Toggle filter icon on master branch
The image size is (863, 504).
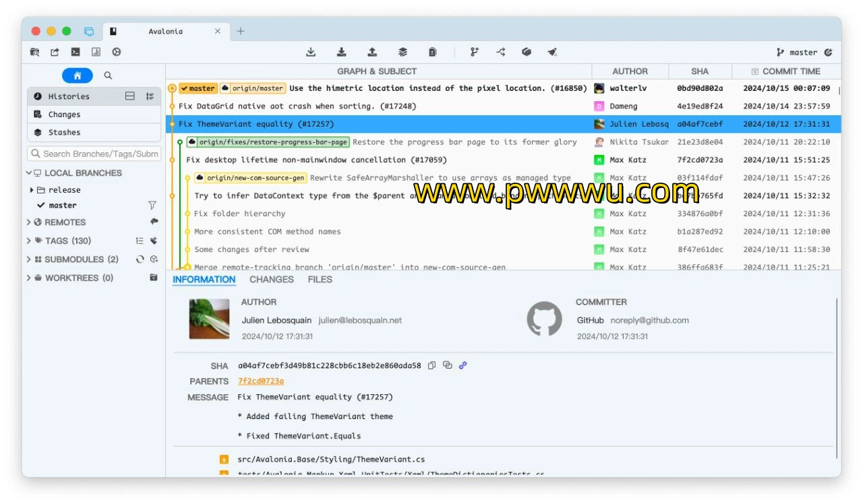[x=152, y=205]
